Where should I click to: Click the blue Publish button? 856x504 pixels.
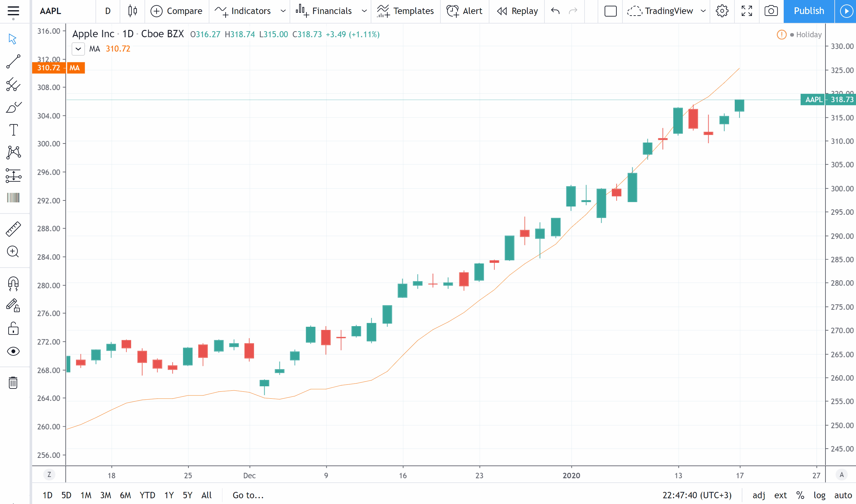coord(809,11)
